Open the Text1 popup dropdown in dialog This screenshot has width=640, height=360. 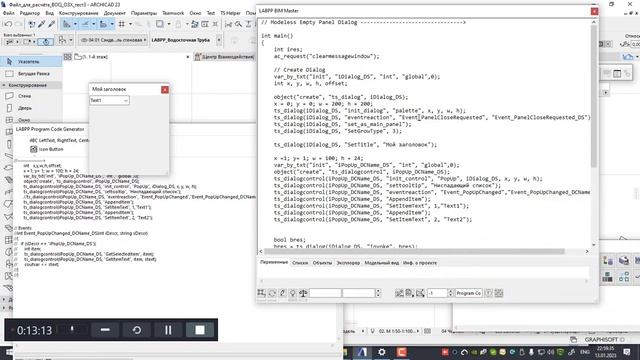109,100
